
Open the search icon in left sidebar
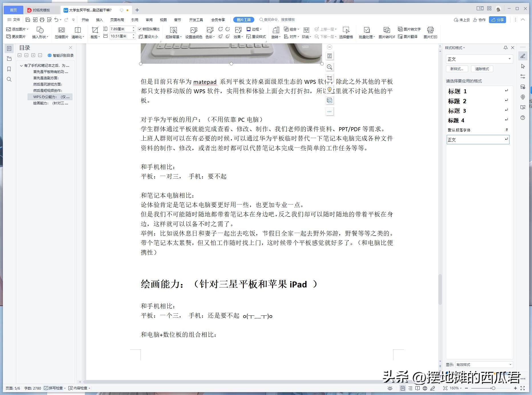click(9, 79)
